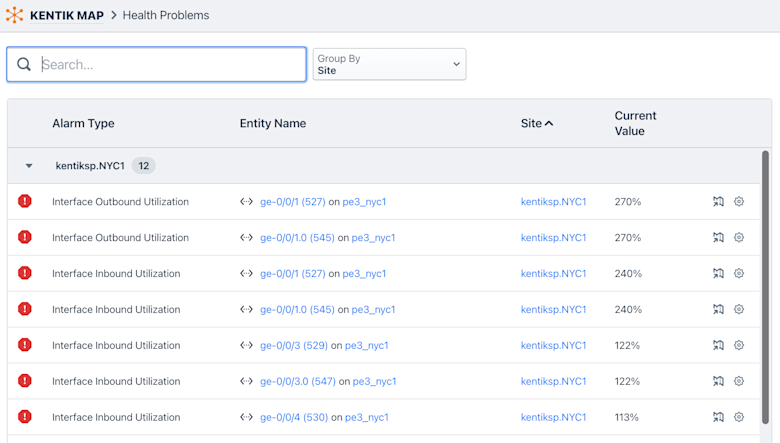Screen dimensions: 780x443
Task: Open map icon for Inbound ge-0/0/1 (527) row
Action: (x=718, y=273)
